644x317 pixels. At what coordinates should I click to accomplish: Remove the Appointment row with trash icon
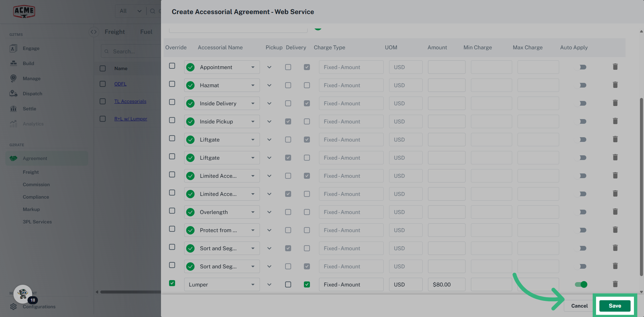(x=615, y=67)
